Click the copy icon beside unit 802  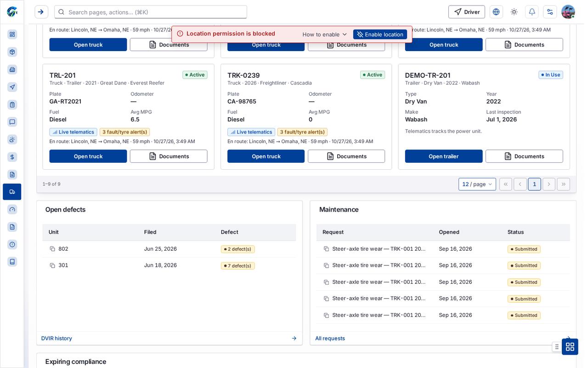pos(52,249)
